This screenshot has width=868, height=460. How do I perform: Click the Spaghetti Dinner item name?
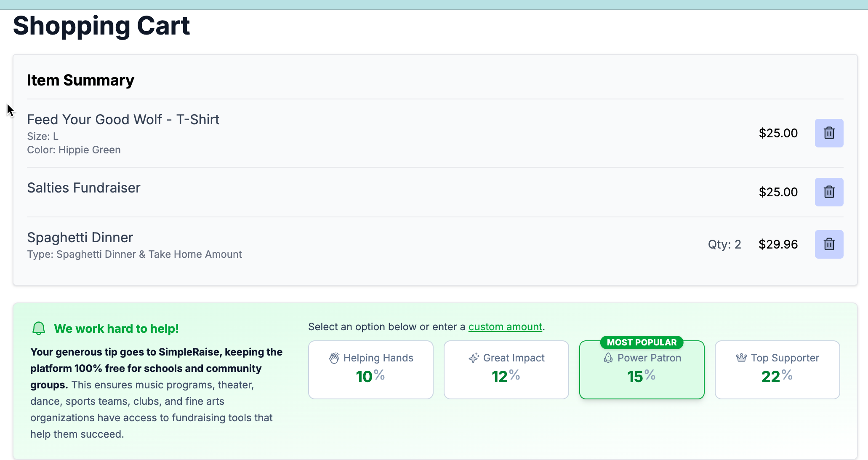point(80,238)
